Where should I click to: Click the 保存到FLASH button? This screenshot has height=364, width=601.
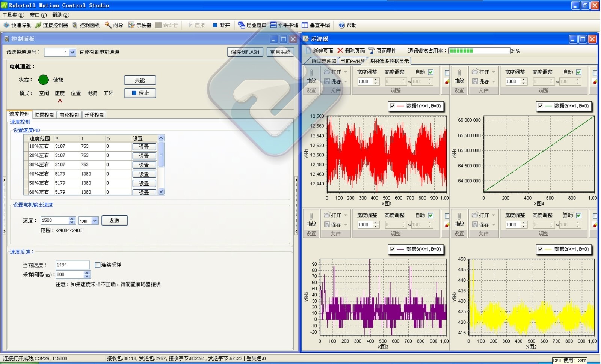pyautogui.click(x=245, y=52)
